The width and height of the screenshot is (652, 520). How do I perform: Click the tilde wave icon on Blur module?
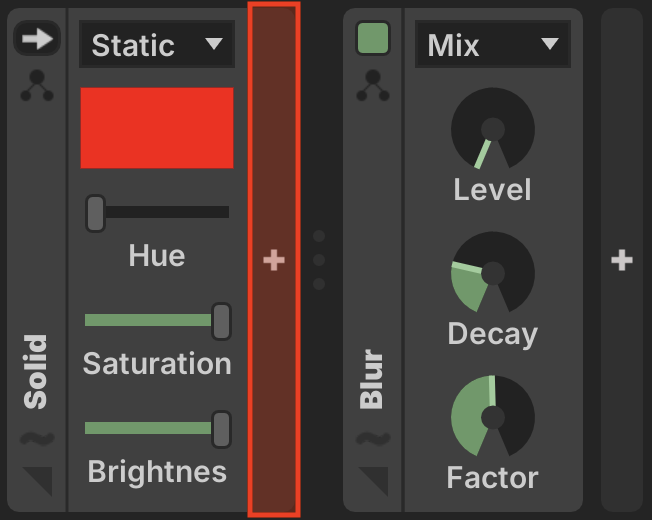click(x=372, y=439)
